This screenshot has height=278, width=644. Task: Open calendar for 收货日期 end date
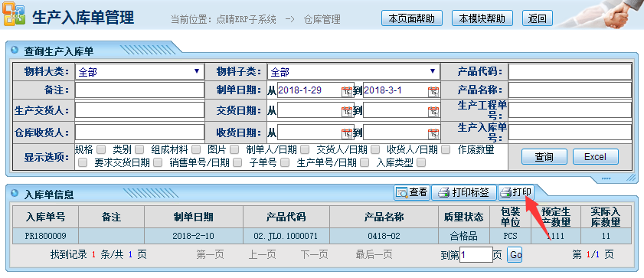coord(433,133)
